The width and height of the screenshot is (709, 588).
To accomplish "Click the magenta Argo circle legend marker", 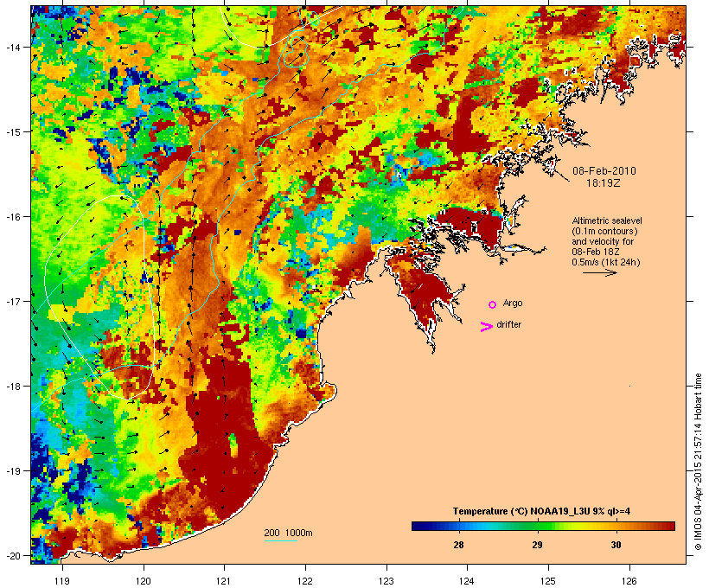I will [493, 305].
